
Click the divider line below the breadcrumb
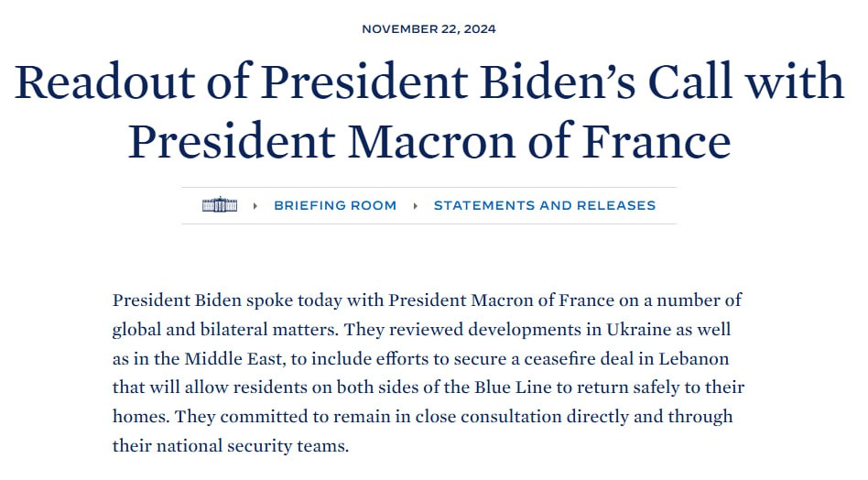point(429,224)
